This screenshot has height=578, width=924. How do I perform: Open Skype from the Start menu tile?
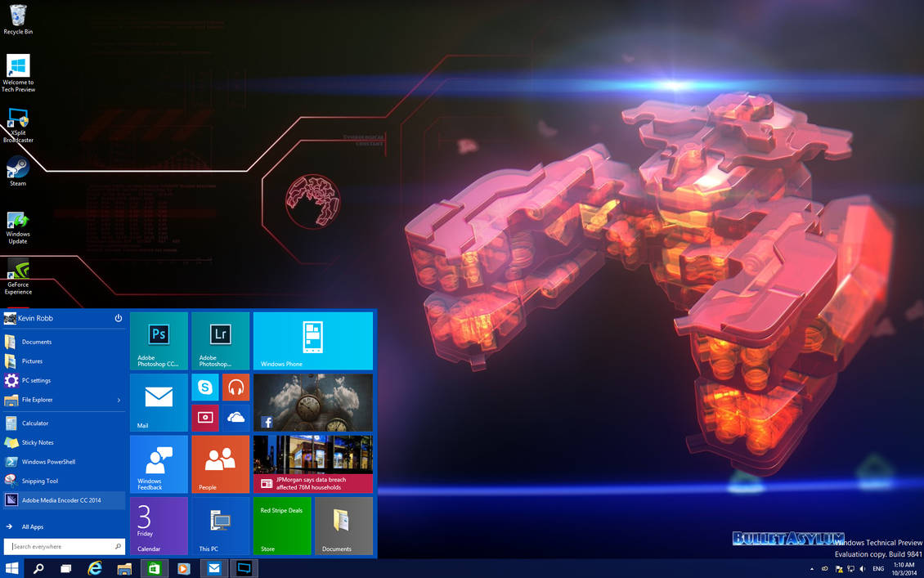click(204, 387)
